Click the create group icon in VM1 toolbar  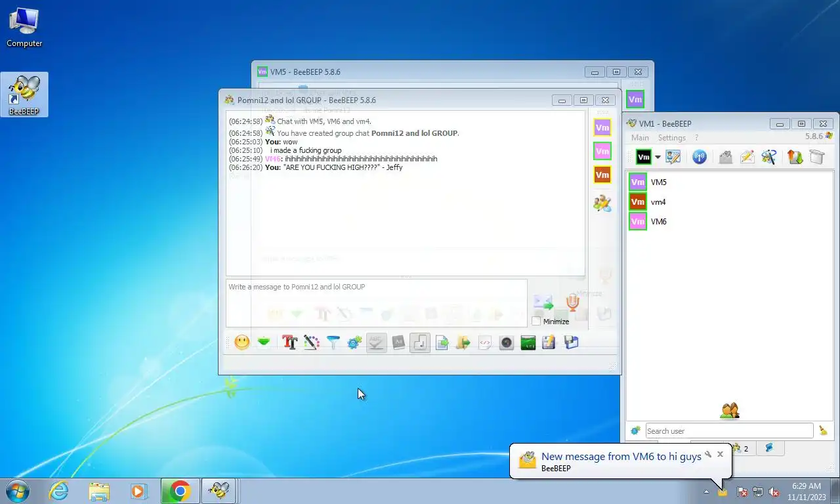point(769,157)
